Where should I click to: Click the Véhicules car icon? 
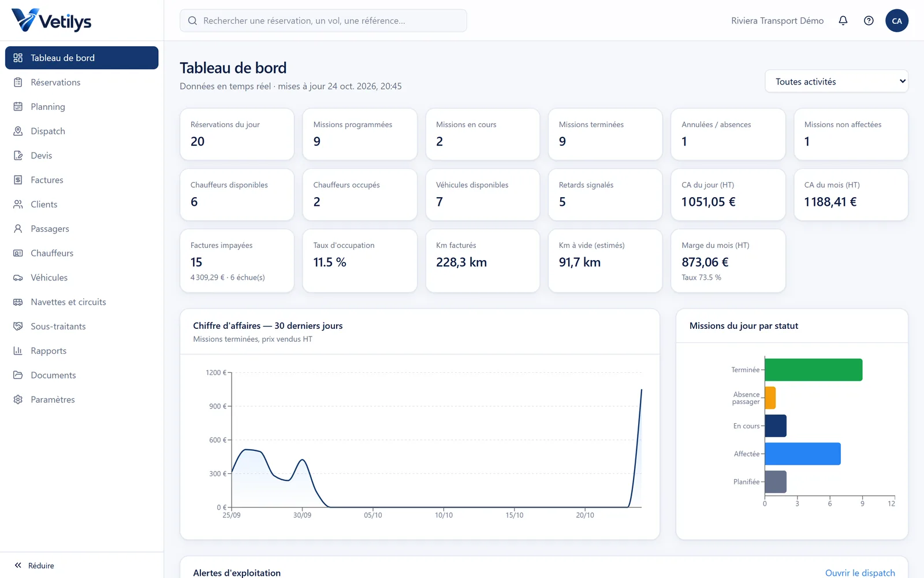pyautogui.click(x=18, y=277)
